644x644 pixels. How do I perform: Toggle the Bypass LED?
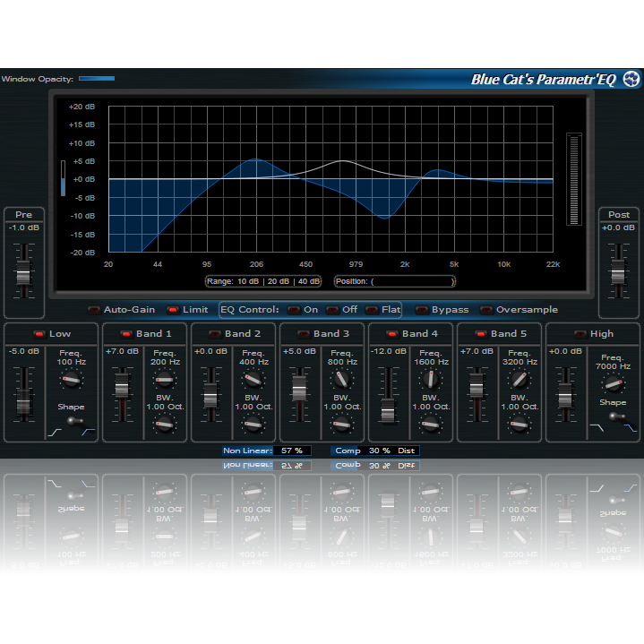tap(421, 310)
